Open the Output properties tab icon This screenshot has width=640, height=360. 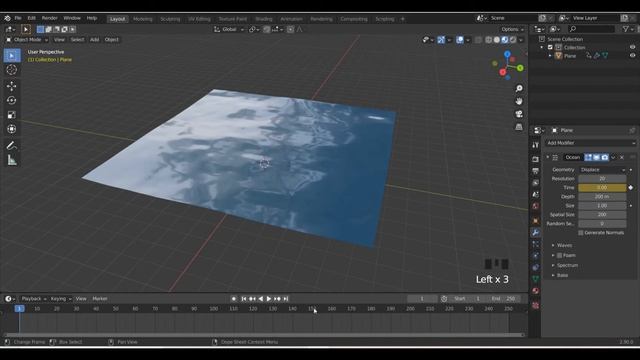536,171
